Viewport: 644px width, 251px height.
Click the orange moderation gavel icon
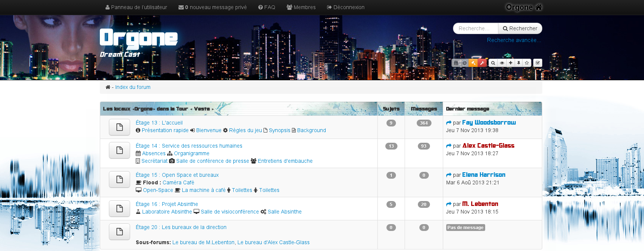point(473,63)
